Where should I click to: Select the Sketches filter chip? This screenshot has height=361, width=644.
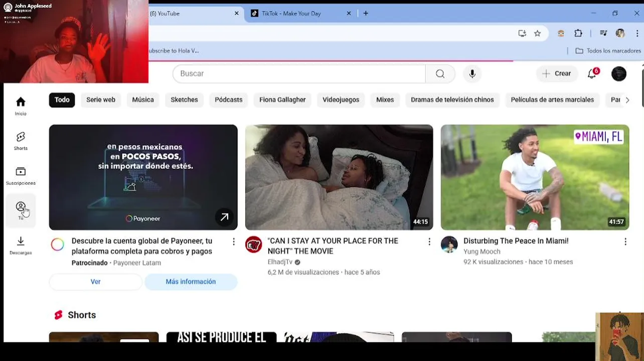(184, 100)
